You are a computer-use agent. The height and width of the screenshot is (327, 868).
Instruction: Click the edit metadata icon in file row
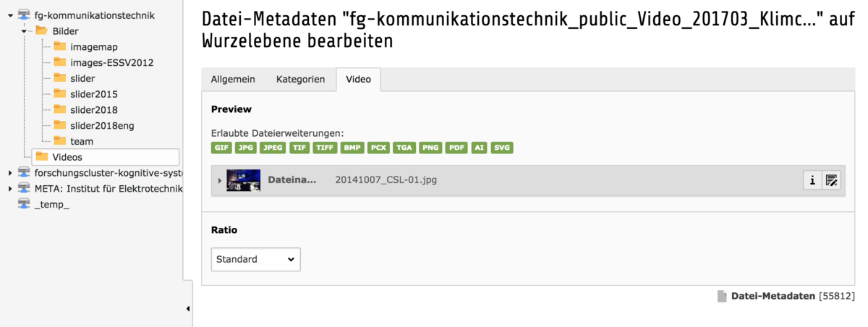coord(831,181)
